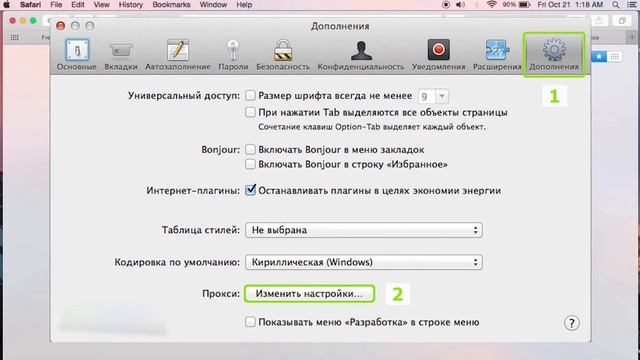Screen dimensions: 640x360
Task: Open Spotlight search in menu bar
Action: [616, 5]
